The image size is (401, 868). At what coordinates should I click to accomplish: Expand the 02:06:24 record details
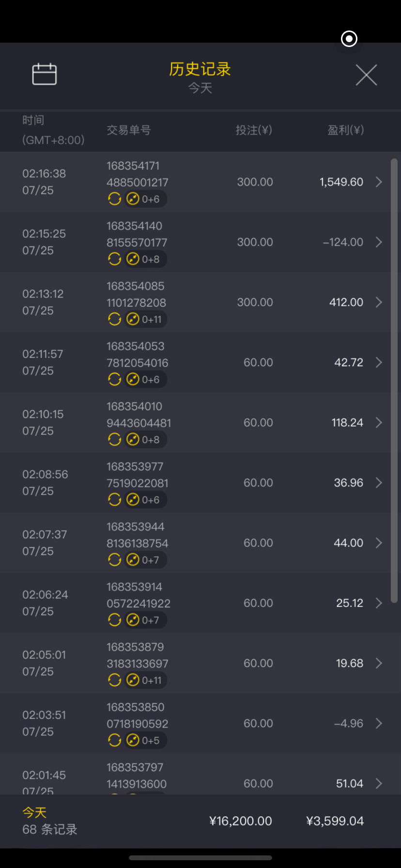pos(379,603)
